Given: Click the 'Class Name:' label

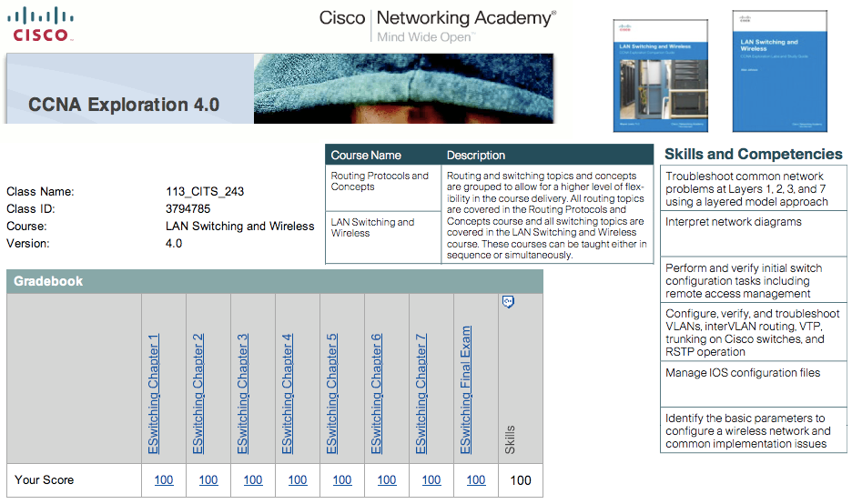Looking at the screenshot, I should pos(40,192).
